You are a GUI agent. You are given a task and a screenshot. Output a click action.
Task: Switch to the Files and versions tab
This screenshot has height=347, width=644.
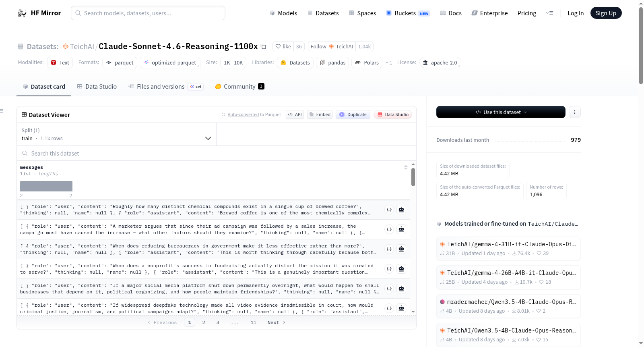(166, 86)
